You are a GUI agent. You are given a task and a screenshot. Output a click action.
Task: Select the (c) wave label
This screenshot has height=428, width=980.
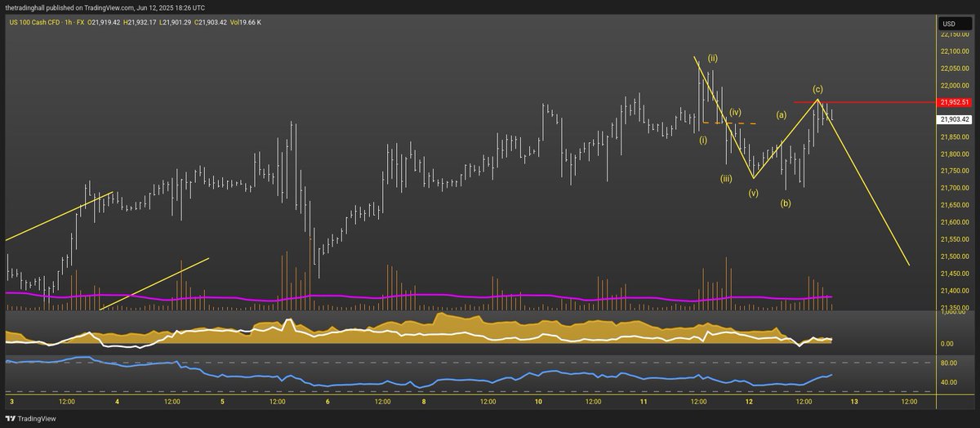click(817, 88)
